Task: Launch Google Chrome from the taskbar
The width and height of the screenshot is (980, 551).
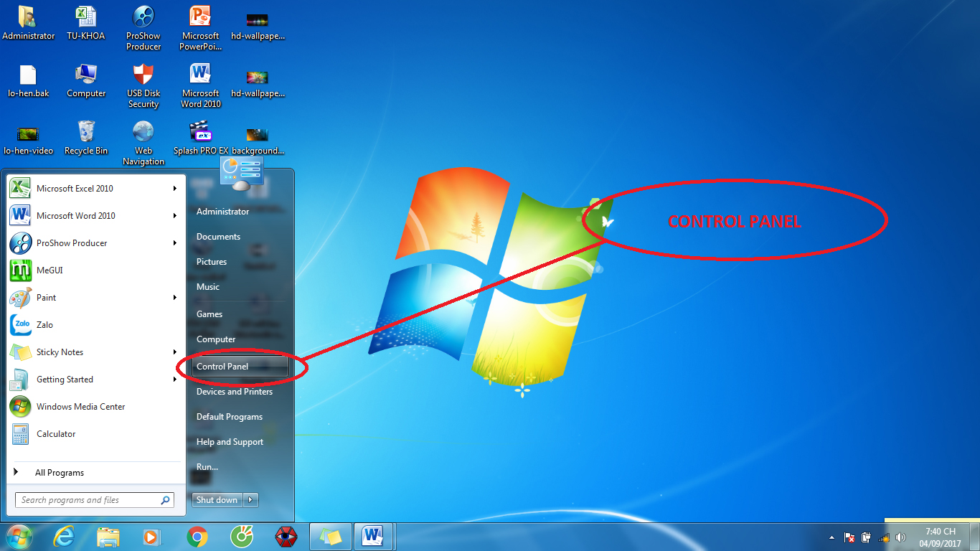Action: 197,537
